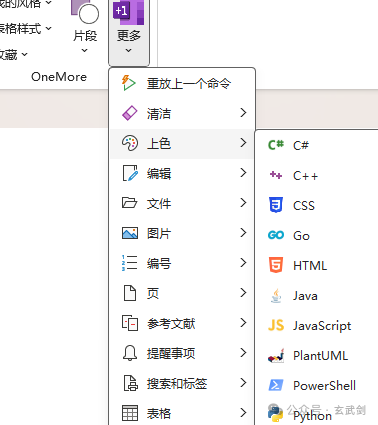Expand the 参考文献 submenu arrow

point(243,323)
